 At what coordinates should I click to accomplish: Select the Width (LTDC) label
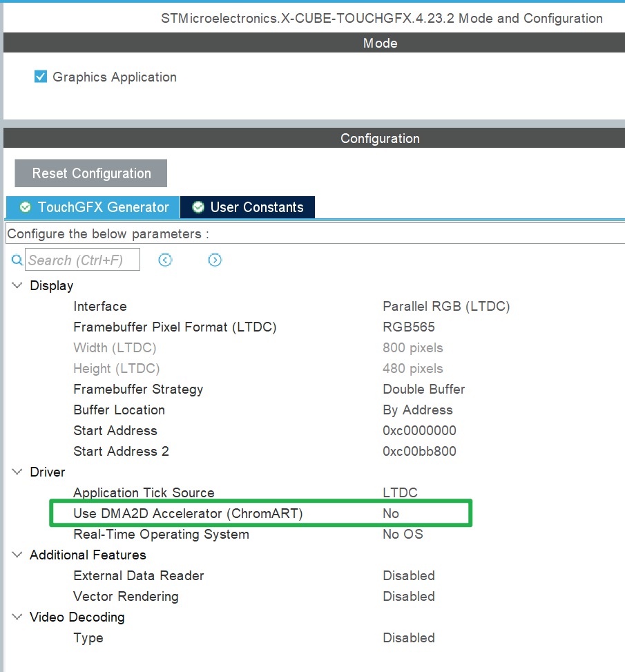(x=115, y=347)
